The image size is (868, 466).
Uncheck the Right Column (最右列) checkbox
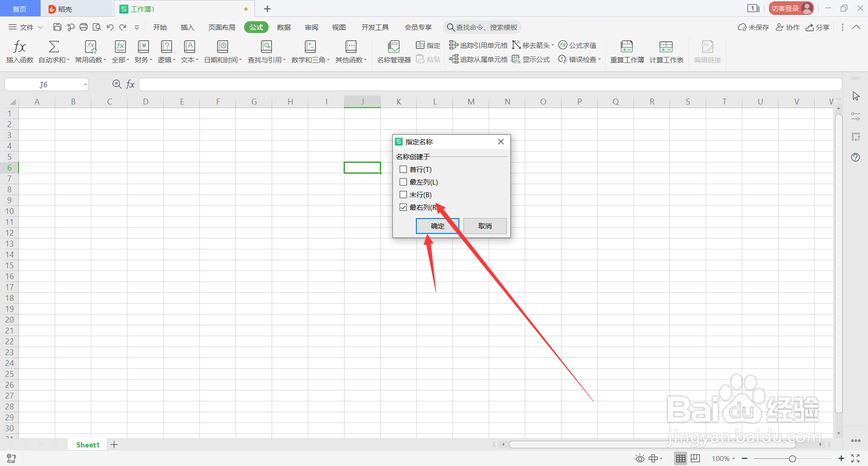coord(403,207)
